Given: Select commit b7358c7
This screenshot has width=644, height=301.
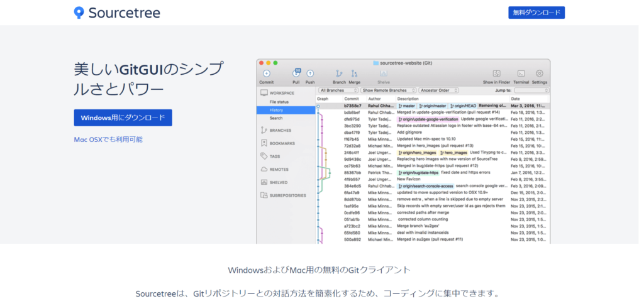Looking at the screenshot, I should (x=433, y=106).
